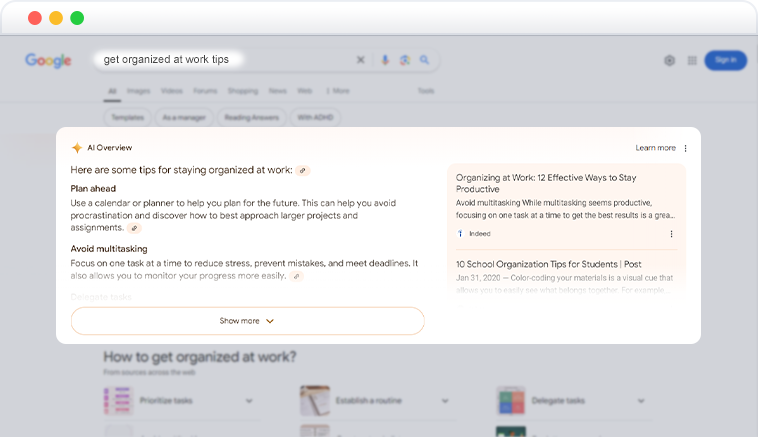This screenshot has height=437, width=758.
Task: Open AI Overview three-dot options menu
Action: [x=685, y=148]
